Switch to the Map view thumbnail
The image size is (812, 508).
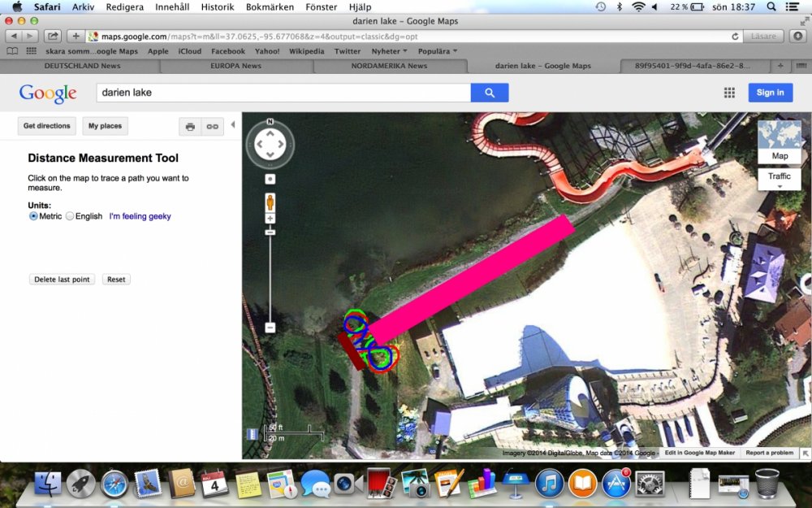pos(779,141)
